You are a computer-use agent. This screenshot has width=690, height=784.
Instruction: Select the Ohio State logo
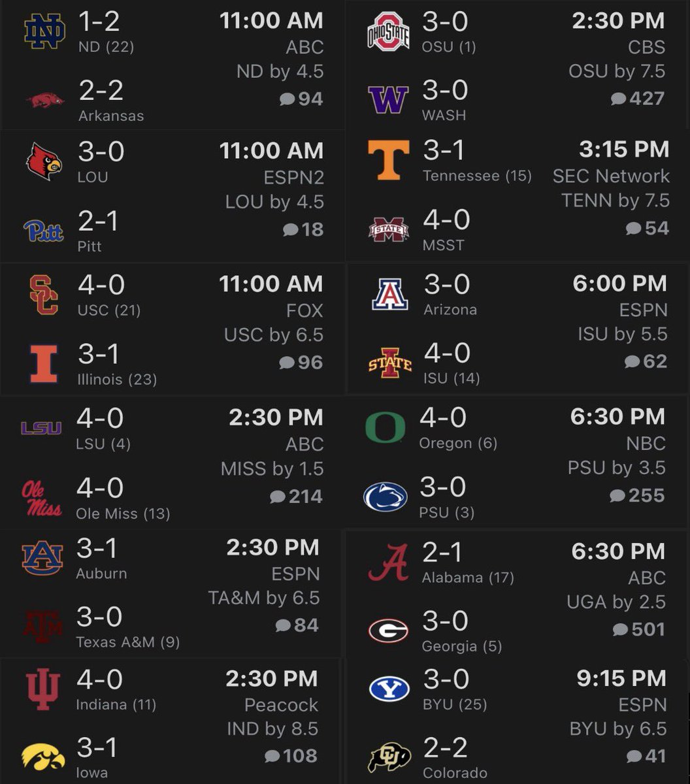[x=388, y=31]
